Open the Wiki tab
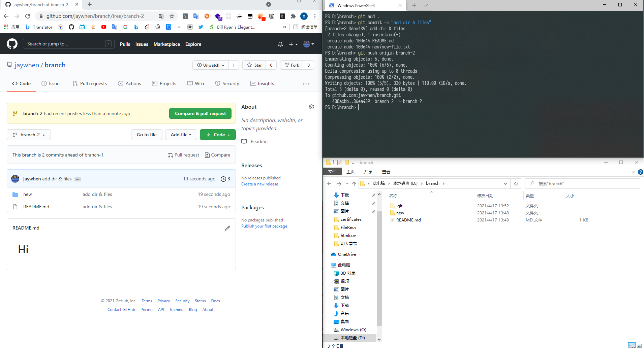 coord(195,83)
